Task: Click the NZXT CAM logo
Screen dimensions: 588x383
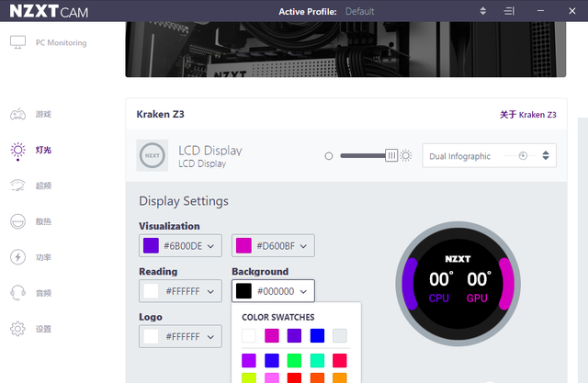Action: pos(49,11)
